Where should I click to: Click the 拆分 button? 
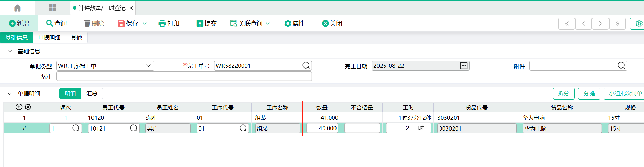coord(563,93)
